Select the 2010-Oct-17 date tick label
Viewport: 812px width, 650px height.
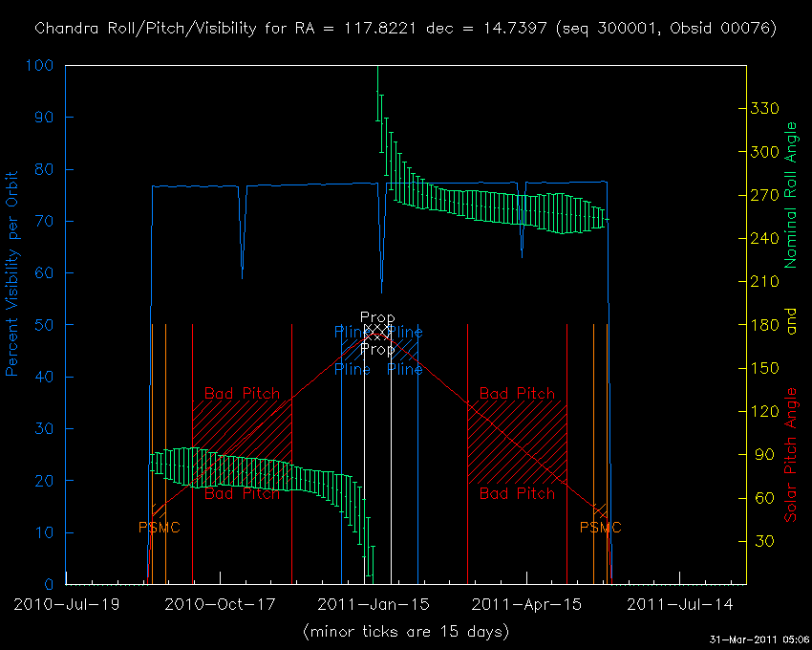pos(220,604)
